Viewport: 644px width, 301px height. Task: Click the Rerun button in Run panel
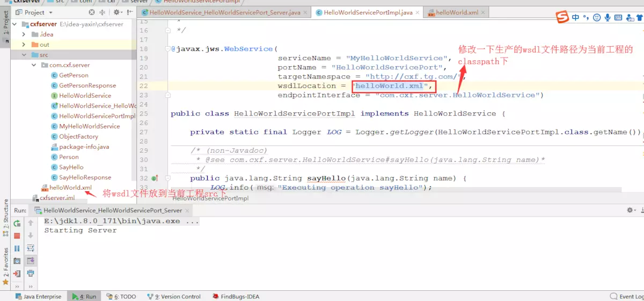[17, 223]
